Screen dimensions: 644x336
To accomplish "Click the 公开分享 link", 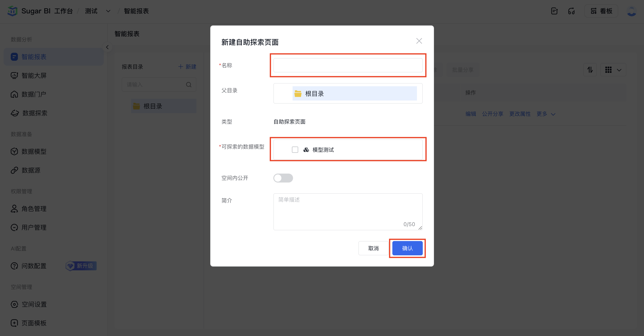I will point(493,114).
